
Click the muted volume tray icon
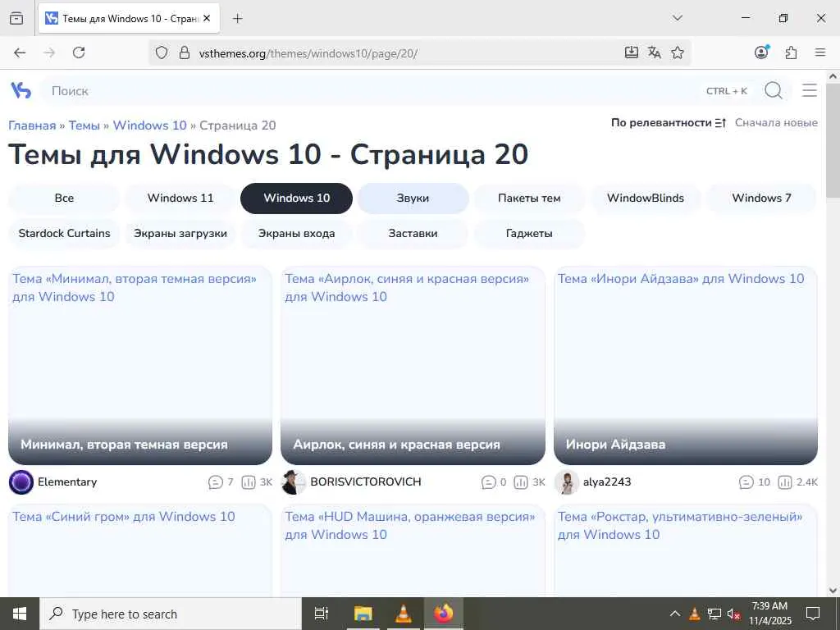pyautogui.click(x=733, y=614)
